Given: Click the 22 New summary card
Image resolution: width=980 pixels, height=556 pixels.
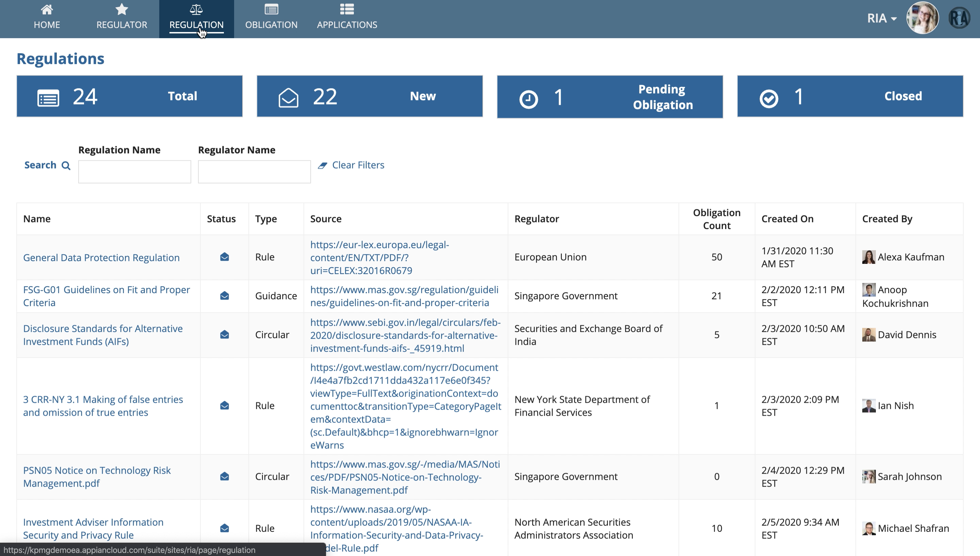Looking at the screenshot, I should [x=370, y=96].
